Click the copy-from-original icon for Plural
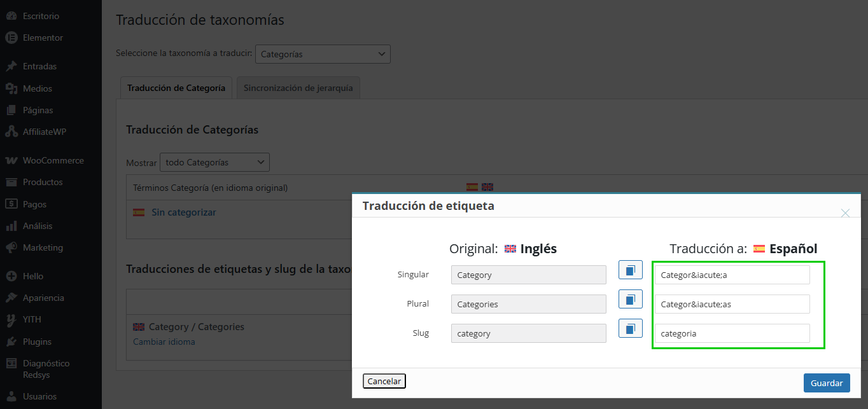 pos(630,299)
